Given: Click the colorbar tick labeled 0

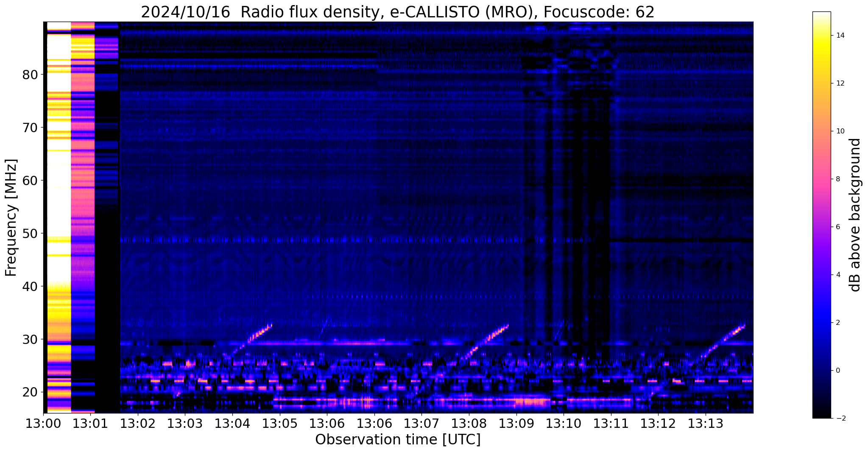Looking at the screenshot, I should point(837,371).
